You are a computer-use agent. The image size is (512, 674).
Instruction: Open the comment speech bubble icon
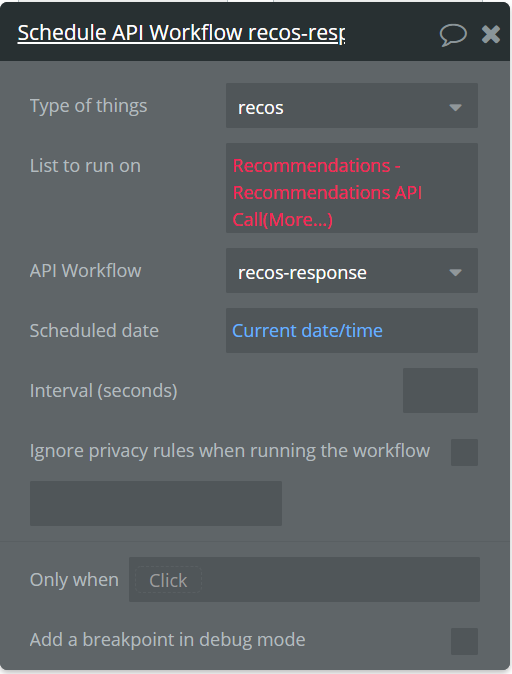(x=453, y=34)
